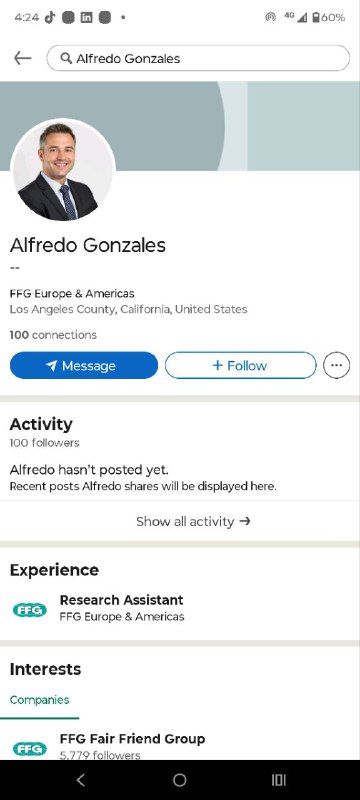Open Show all activity link
Image resolution: width=360 pixels, height=800 pixels.
click(x=193, y=521)
